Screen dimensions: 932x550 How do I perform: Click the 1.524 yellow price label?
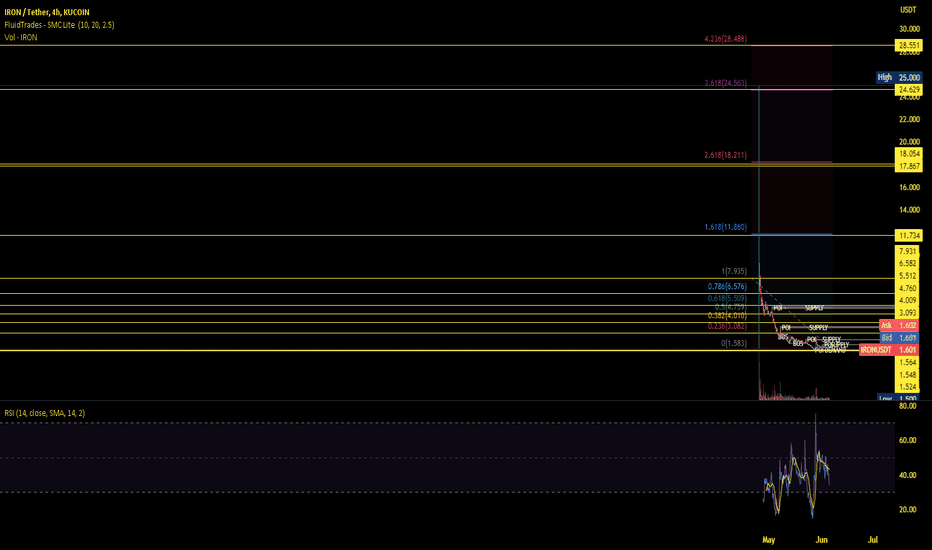click(908, 387)
